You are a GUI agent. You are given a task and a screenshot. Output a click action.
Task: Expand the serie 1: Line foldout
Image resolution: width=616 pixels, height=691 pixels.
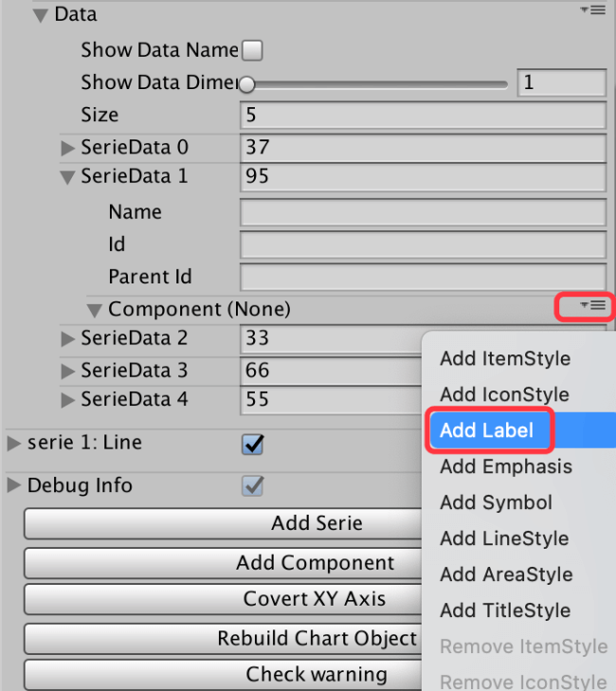point(13,443)
